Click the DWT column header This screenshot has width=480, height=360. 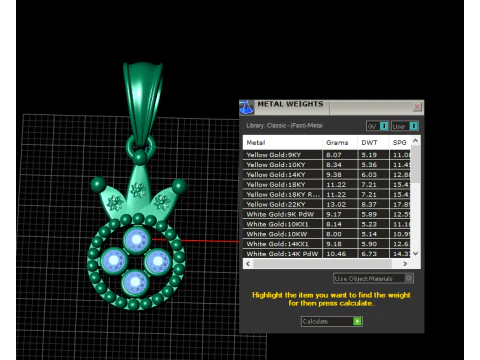pos(373,143)
